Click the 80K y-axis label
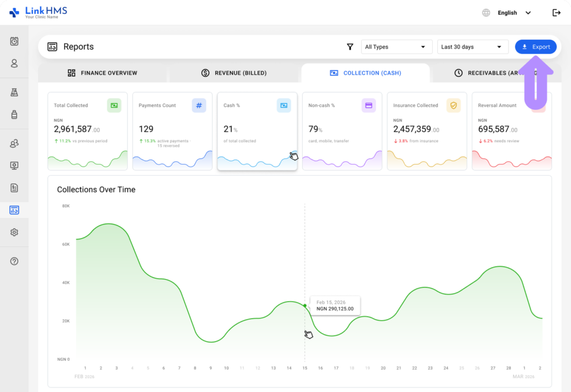 pos(66,206)
